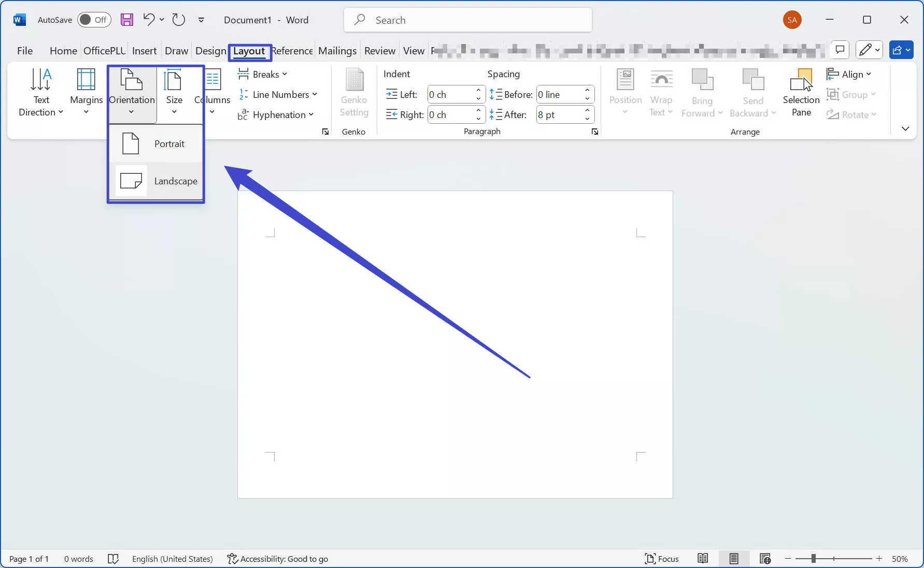
Task: Toggle AutoSave switch
Action: click(94, 20)
